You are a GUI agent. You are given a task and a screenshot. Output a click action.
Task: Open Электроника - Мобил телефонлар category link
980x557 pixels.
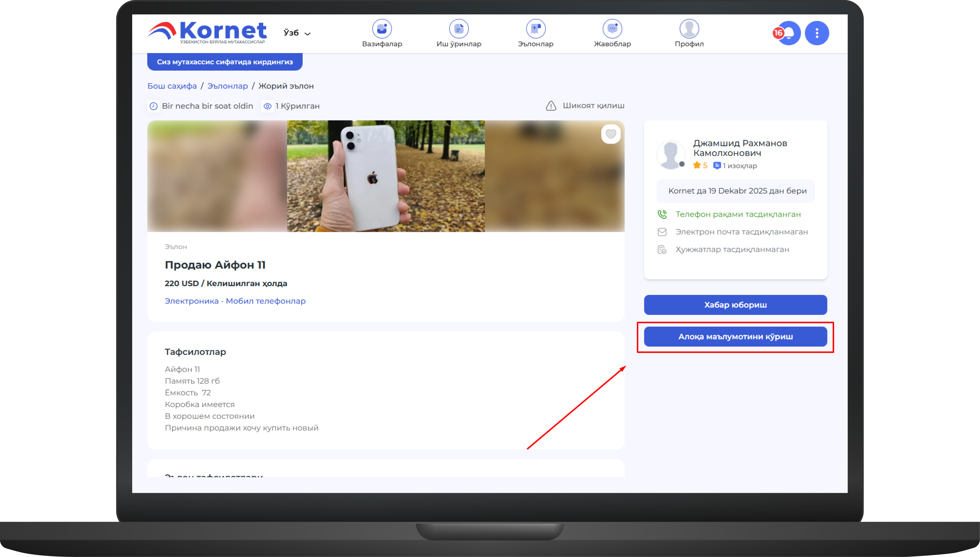[x=235, y=301]
